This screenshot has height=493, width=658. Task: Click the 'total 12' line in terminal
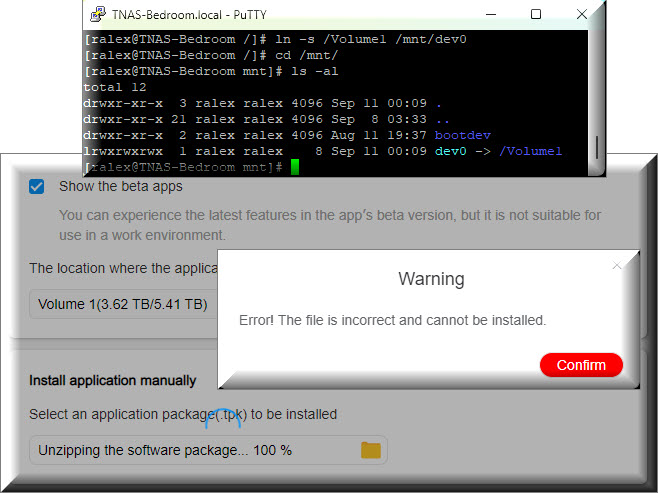pos(115,87)
